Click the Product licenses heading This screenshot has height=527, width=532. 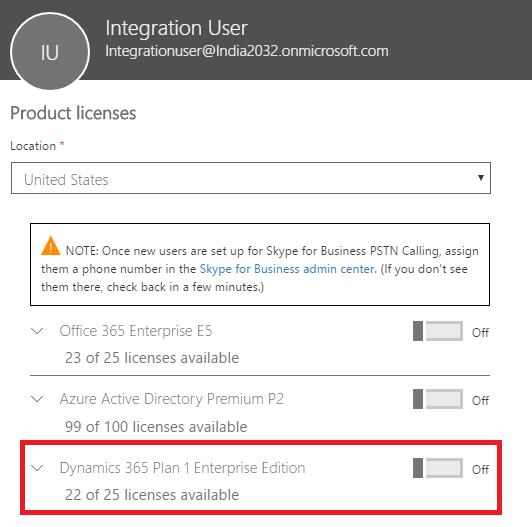tap(73, 113)
